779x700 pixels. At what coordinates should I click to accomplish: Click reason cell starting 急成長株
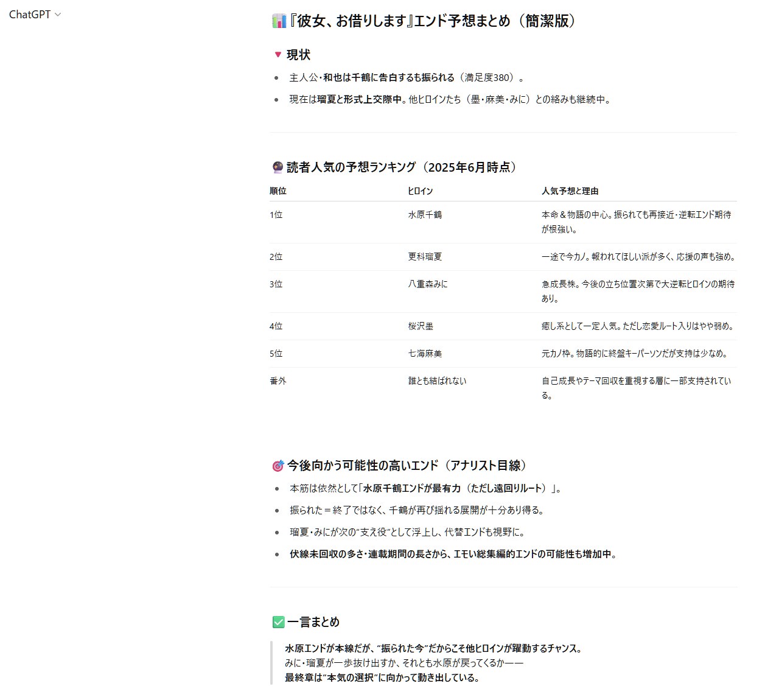638,292
